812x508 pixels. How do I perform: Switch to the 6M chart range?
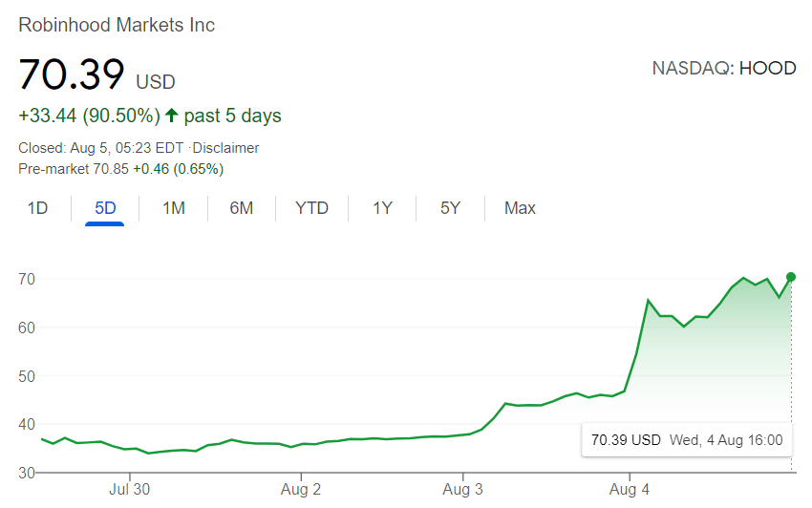coord(242,207)
